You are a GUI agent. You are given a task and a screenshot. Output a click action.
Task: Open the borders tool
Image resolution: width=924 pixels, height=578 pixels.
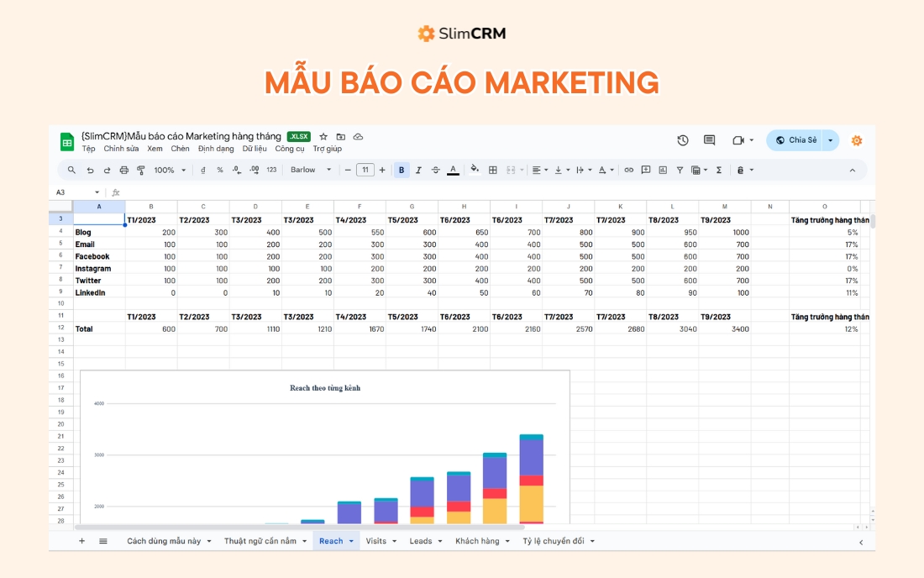point(494,170)
